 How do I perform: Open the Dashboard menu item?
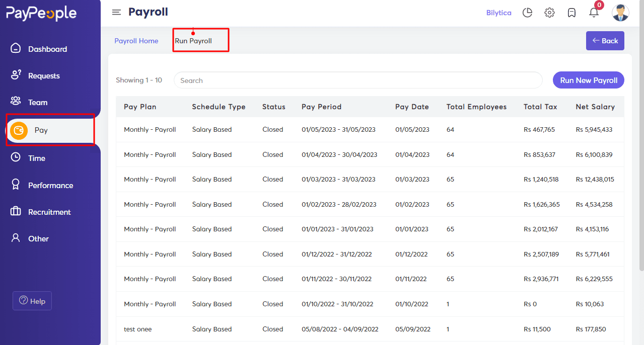click(47, 49)
